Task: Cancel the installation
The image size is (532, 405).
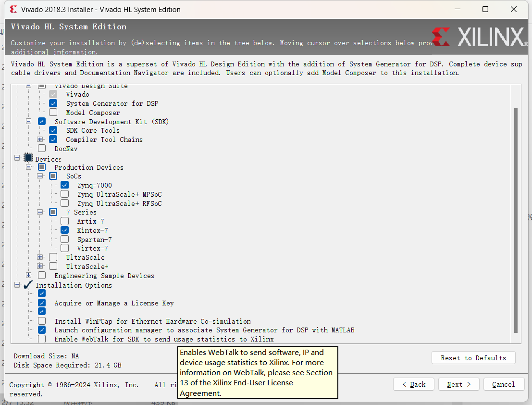Action: 504,384
